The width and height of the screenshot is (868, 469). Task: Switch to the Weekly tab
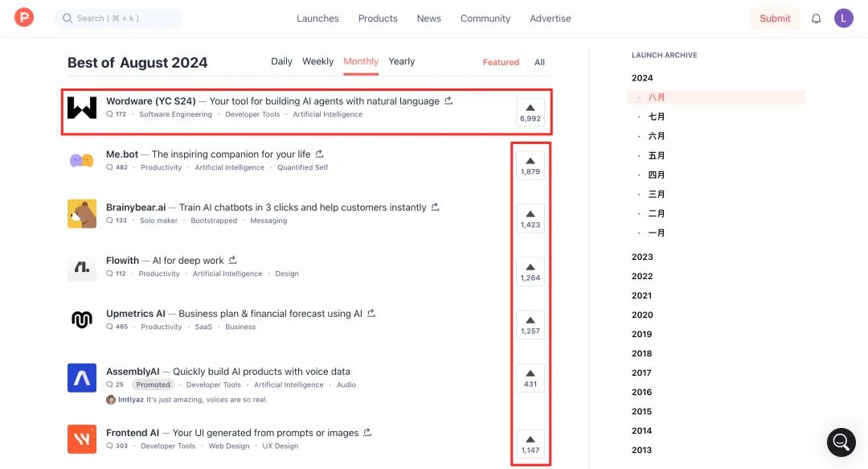click(x=317, y=61)
